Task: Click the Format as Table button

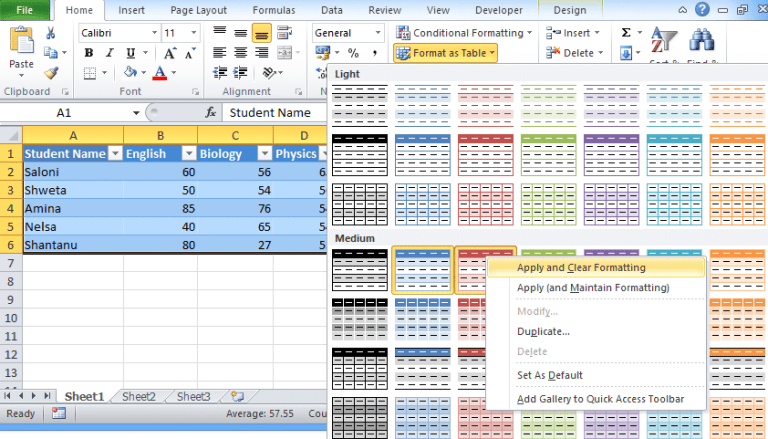Action: pos(445,53)
